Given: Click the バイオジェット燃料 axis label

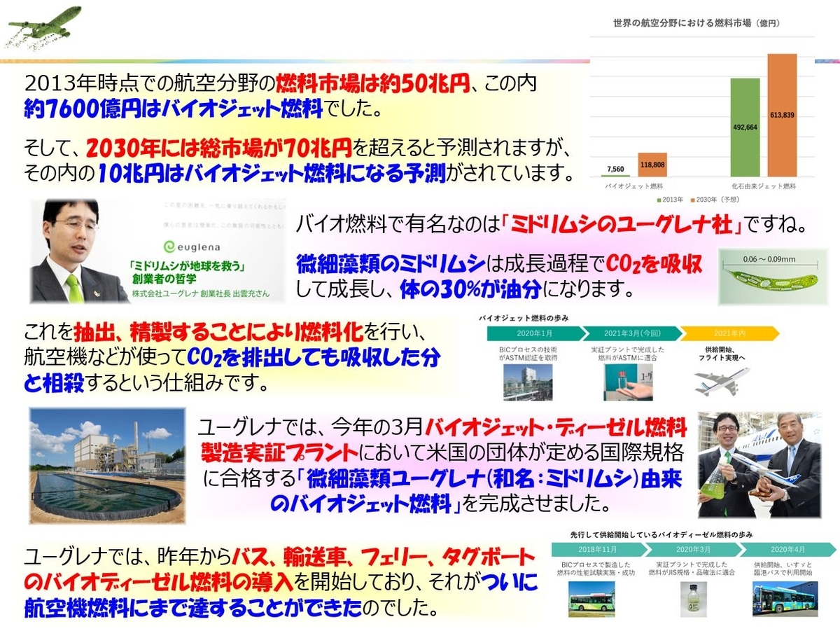Looking at the screenshot, I should (633, 186).
